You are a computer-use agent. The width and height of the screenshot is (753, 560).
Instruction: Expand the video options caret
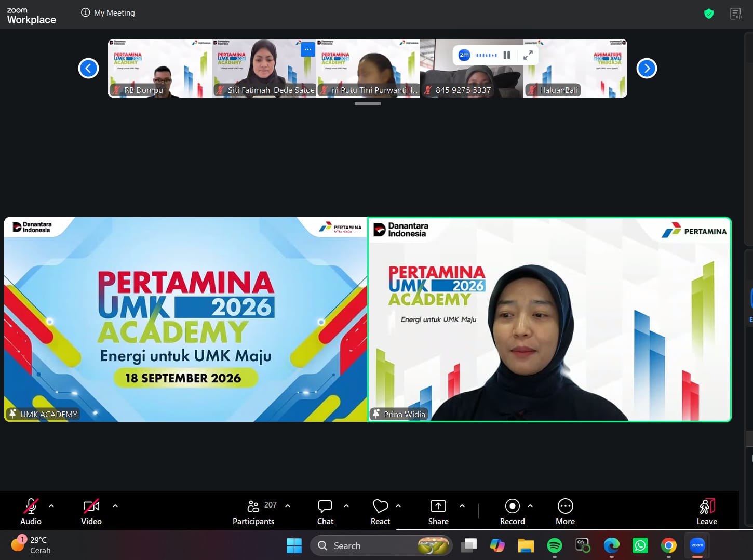click(x=115, y=505)
